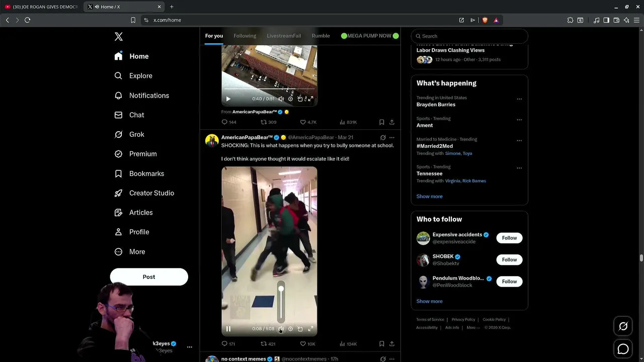Image resolution: width=644 pixels, height=362 pixels.
Task: Repost the post with 309 reposts
Action: pyautogui.click(x=268, y=122)
